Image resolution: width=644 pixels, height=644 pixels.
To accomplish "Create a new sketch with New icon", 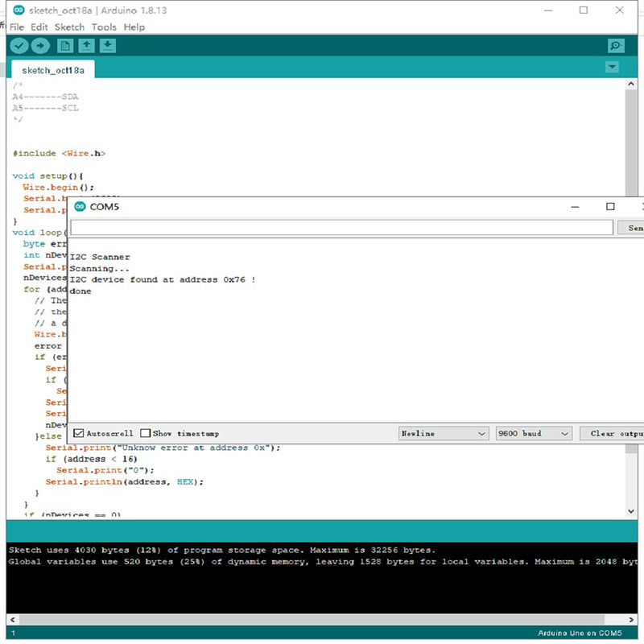I will (65, 46).
